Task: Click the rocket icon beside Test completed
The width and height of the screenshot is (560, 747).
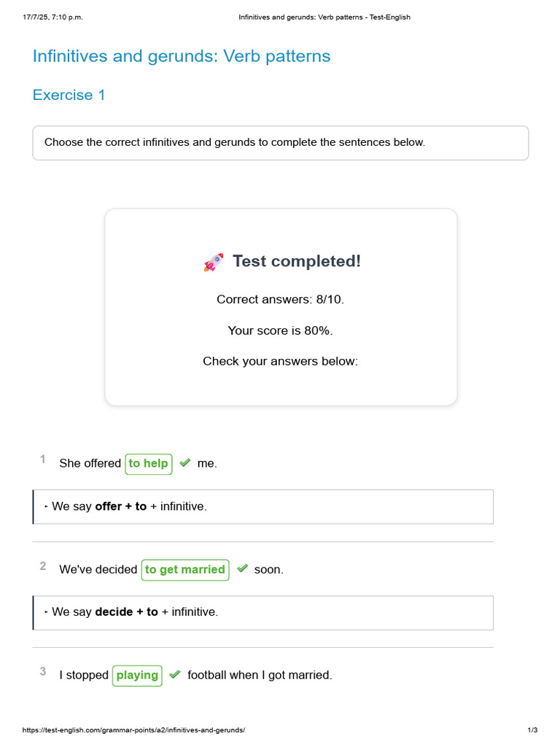Action: tap(214, 263)
